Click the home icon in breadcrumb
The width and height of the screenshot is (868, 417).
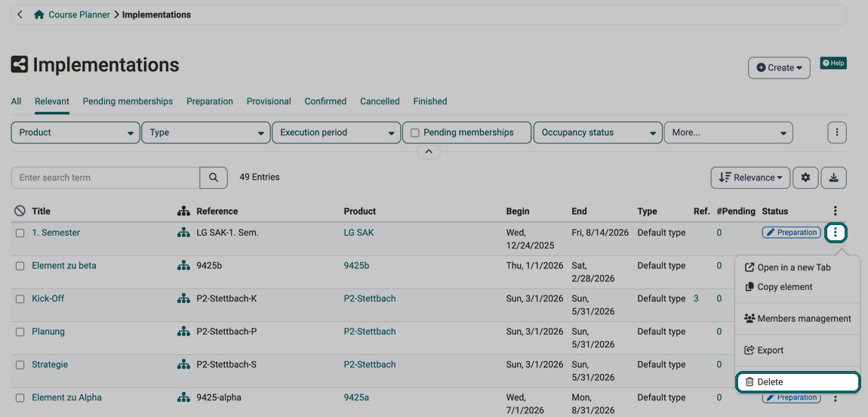coord(38,15)
